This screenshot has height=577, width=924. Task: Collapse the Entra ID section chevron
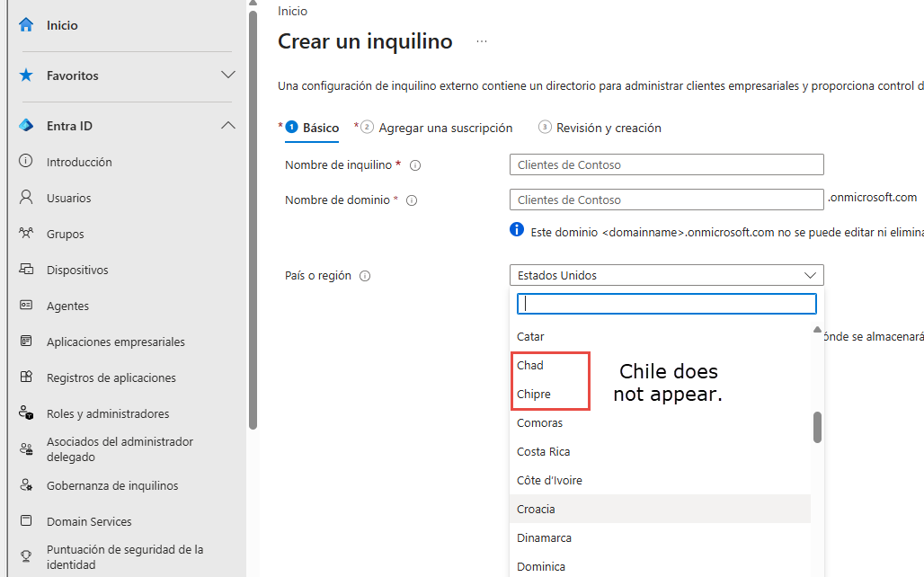(x=228, y=126)
